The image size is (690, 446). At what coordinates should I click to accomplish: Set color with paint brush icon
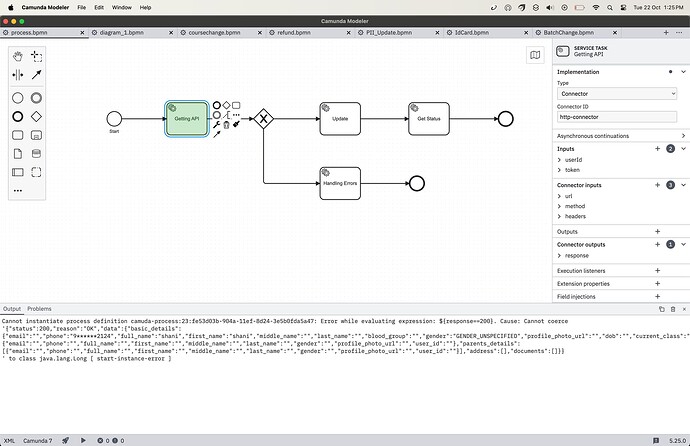[236, 124]
